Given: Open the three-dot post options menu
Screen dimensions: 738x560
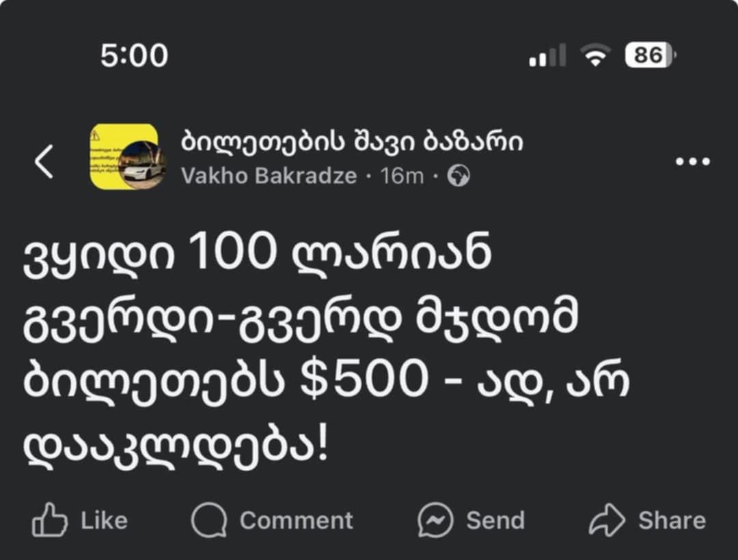Looking at the screenshot, I should pyautogui.click(x=693, y=162).
